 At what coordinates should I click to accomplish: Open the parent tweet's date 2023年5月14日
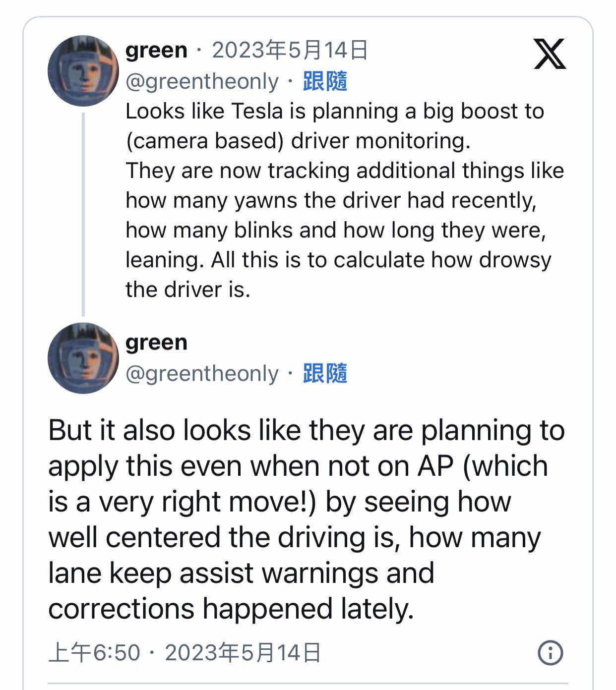pos(290,50)
